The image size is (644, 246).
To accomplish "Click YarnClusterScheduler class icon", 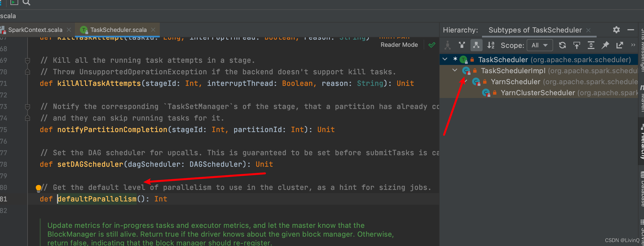I will coord(486,93).
